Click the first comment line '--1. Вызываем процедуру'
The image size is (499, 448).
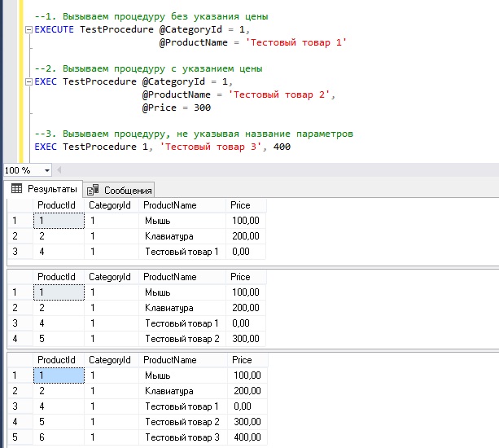tap(151, 16)
